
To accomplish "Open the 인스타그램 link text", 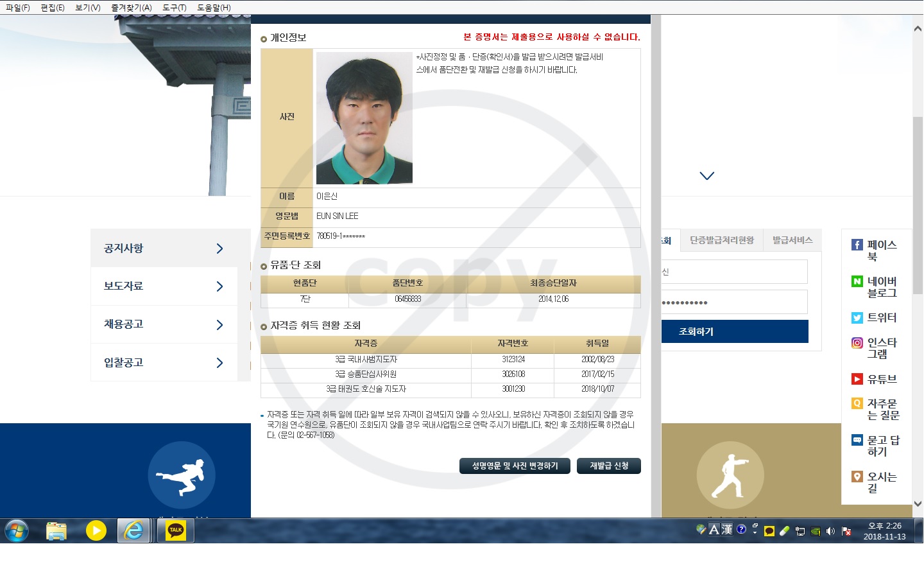I will (x=882, y=348).
